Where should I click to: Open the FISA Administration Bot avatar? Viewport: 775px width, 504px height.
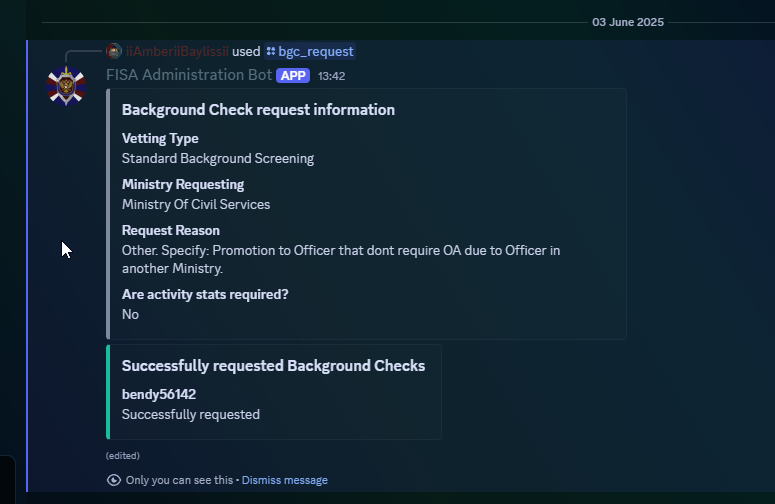pos(66,86)
